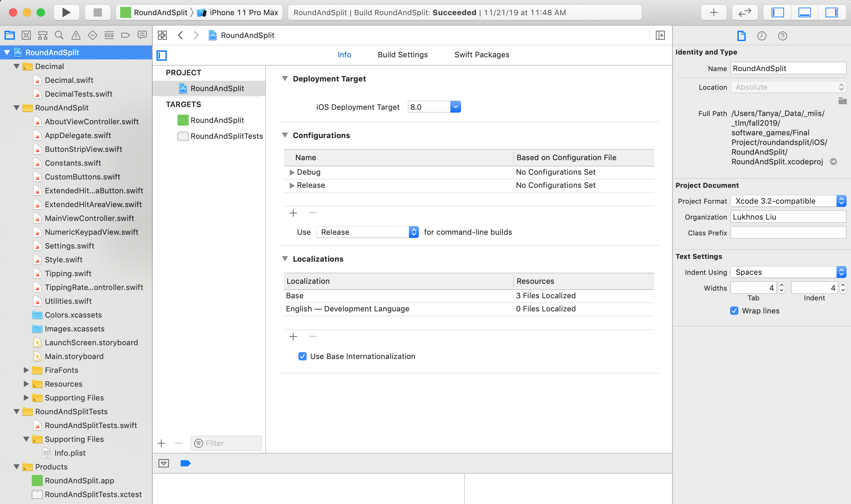Switch to the Info tab
The width and height of the screenshot is (851, 504).
point(344,55)
